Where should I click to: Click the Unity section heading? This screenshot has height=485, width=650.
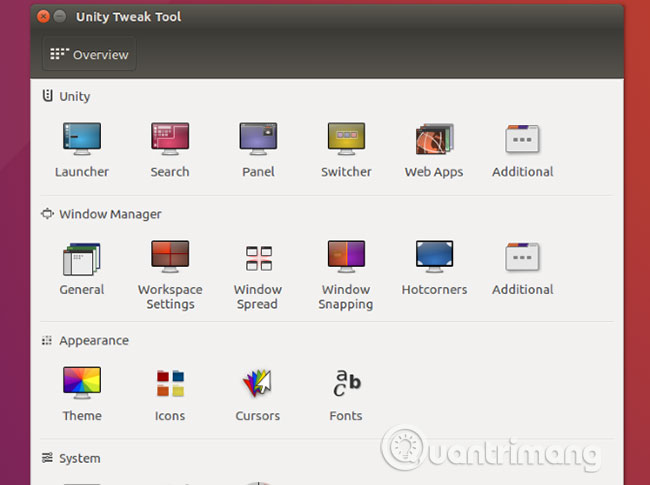click(x=66, y=96)
